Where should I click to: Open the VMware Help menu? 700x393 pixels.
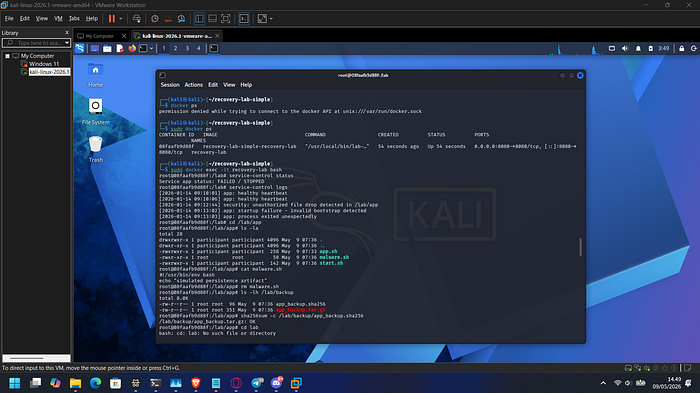[92, 19]
